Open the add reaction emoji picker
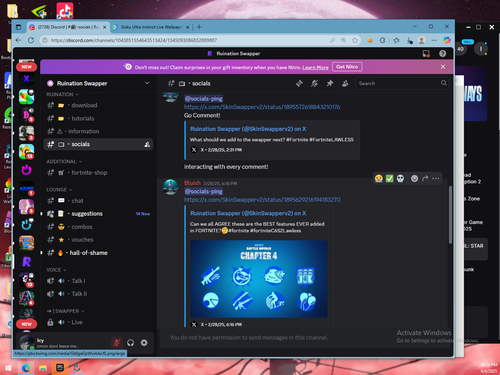This screenshot has height=375, width=500. point(414,178)
